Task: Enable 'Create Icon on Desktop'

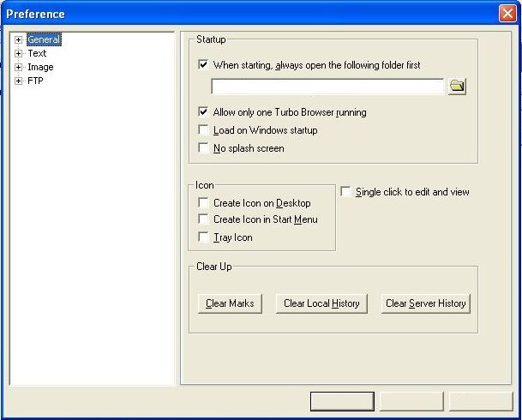Action: tap(203, 202)
